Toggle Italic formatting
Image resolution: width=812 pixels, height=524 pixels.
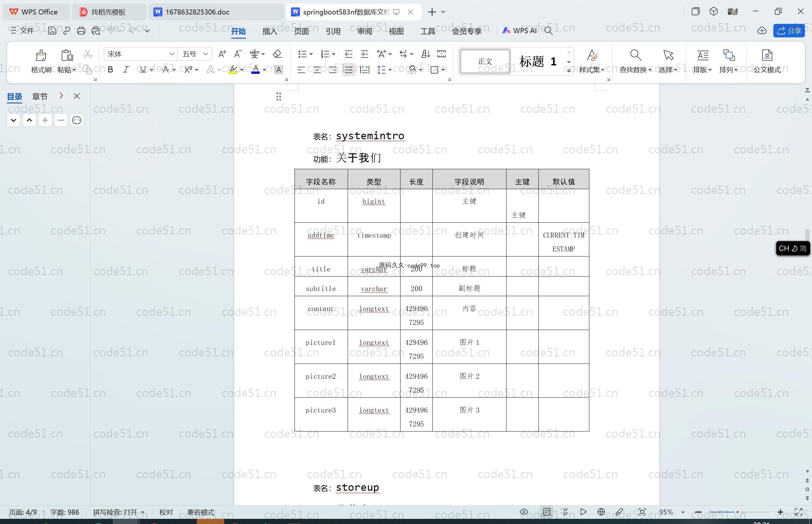tap(126, 70)
